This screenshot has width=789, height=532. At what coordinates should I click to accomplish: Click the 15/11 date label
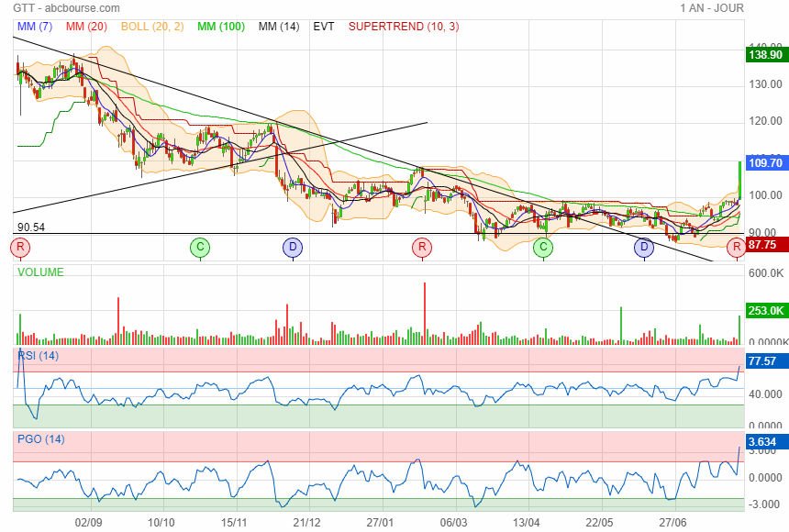pyautogui.click(x=234, y=523)
